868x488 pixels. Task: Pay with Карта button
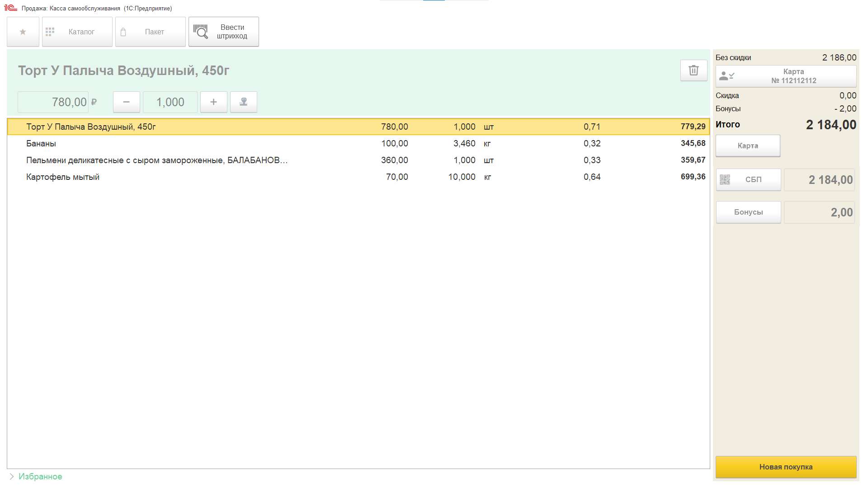(748, 146)
